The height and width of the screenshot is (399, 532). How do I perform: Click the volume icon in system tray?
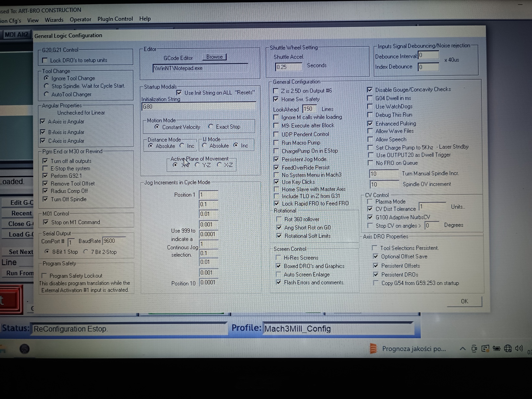pyautogui.click(x=519, y=348)
